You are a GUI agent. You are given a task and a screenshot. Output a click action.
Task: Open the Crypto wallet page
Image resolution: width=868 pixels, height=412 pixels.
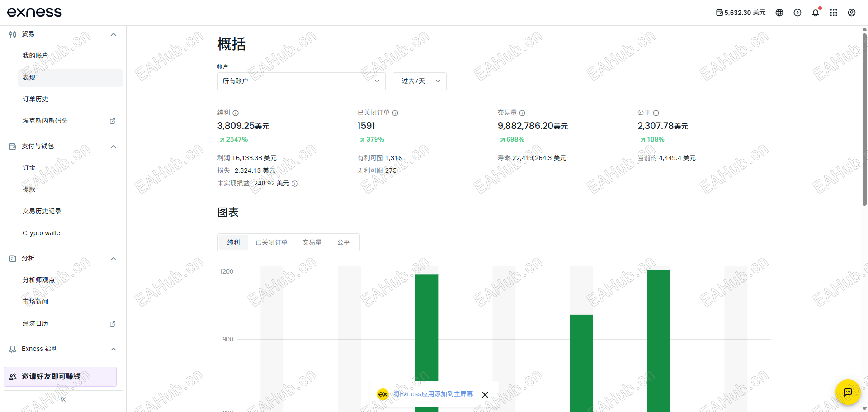click(x=42, y=233)
